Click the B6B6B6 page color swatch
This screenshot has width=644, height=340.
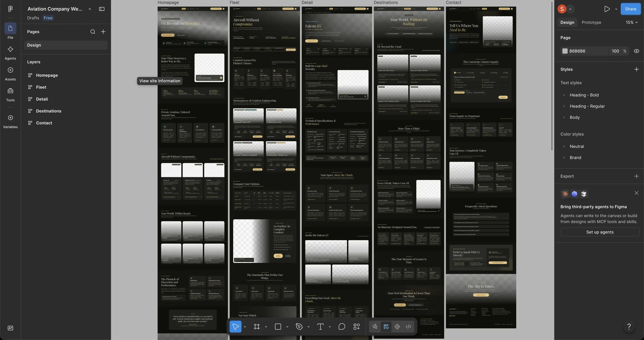pos(565,51)
